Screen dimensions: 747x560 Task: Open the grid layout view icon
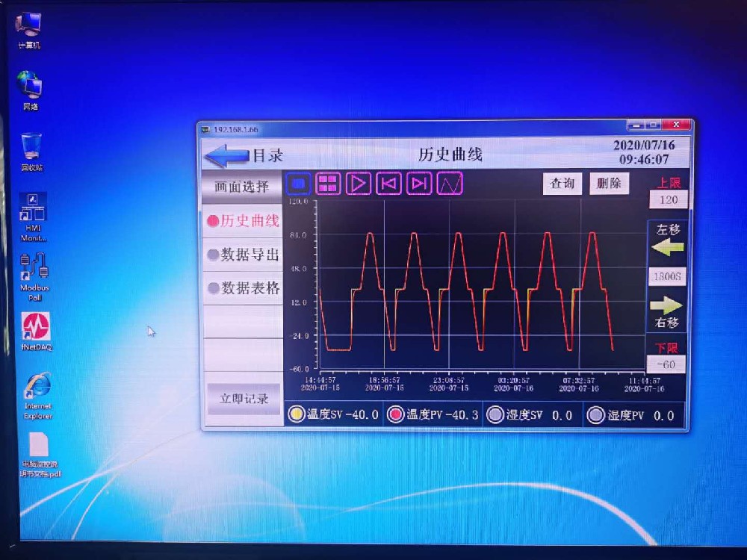click(x=328, y=184)
